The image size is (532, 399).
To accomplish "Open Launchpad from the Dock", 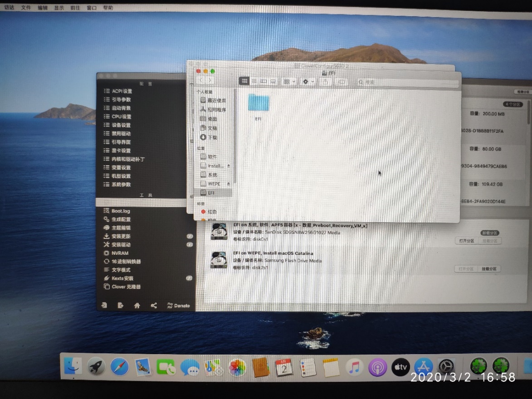I will pos(96,366).
